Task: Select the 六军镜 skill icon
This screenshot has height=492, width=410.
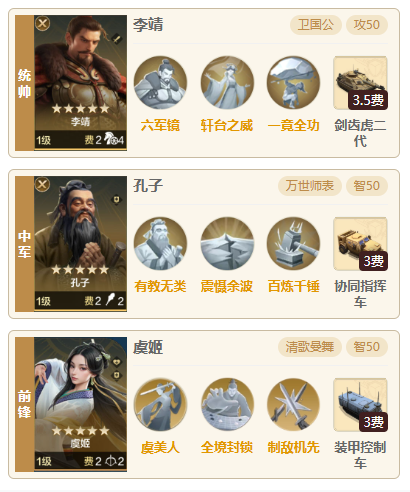Action: (x=160, y=83)
